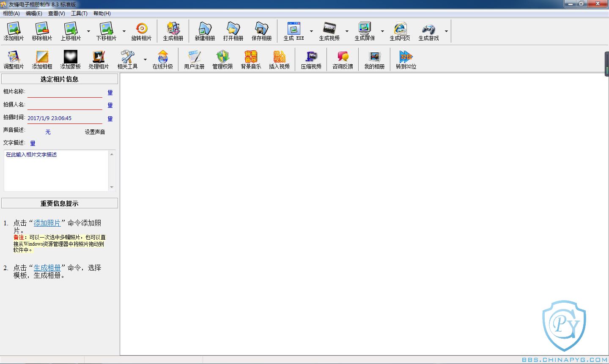This screenshot has height=364, width=609.
Task: Open the 查看(V) menu
Action: [57, 13]
